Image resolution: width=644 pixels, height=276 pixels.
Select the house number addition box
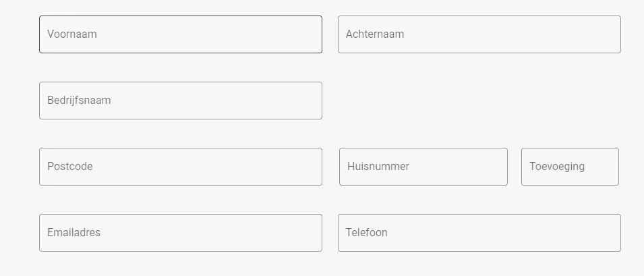click(569, 167)
